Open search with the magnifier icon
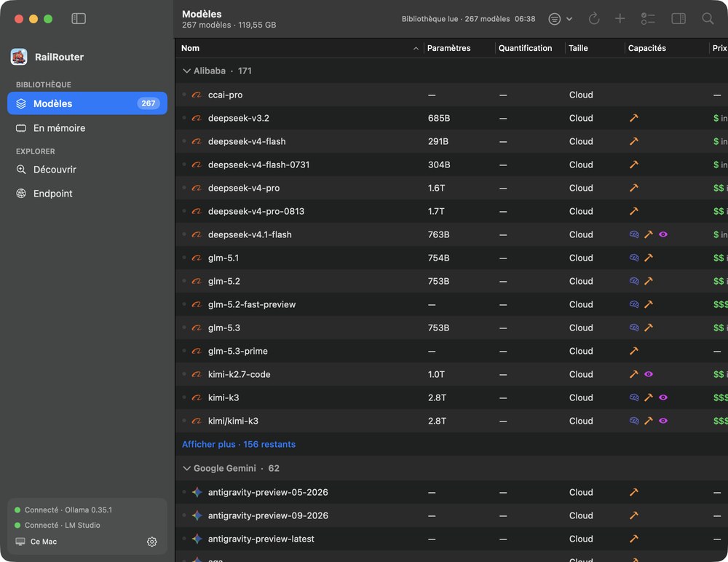The image size is (728, 562). click(708, 19)
